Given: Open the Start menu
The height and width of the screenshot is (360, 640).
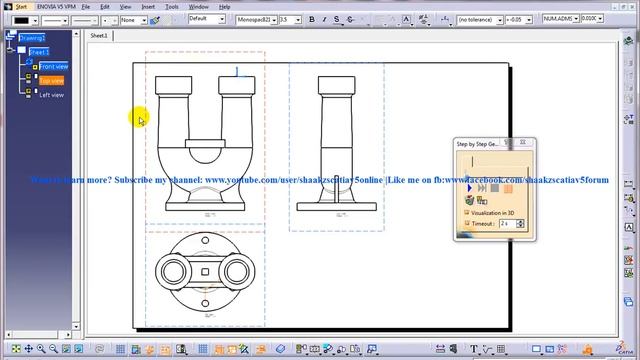Looking at the screenshot, I should click(x=21, y=7).
